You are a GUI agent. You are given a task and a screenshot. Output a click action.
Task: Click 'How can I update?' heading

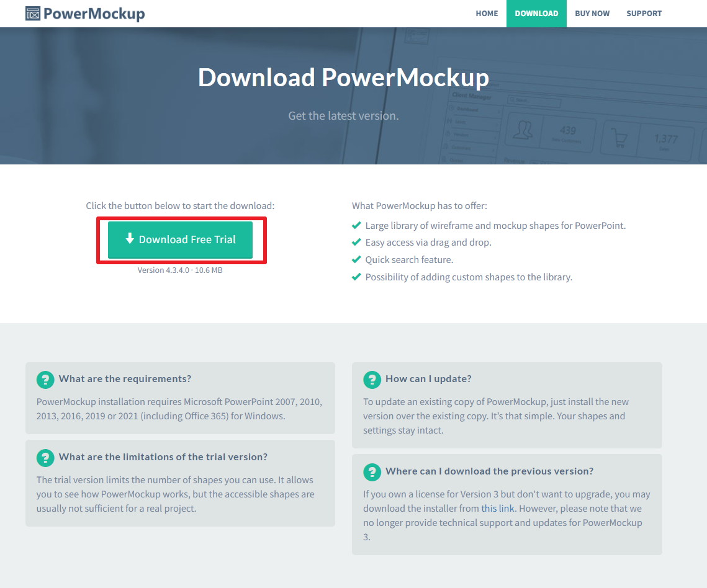tap(428, 379)
